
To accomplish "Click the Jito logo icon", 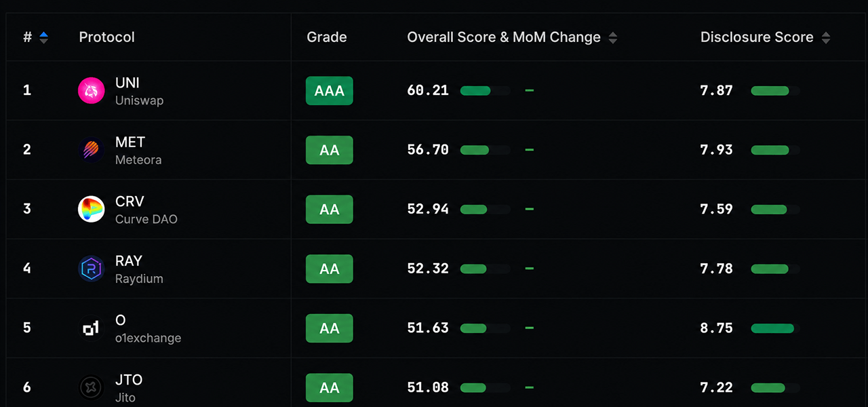I will (92, 387).
